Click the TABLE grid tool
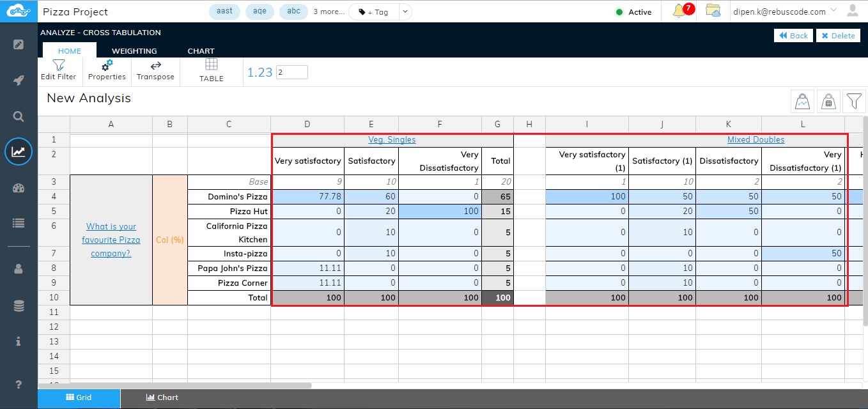The height and width of the screenshot is (409, 868). pyautogui.click(x=212, y=70)
